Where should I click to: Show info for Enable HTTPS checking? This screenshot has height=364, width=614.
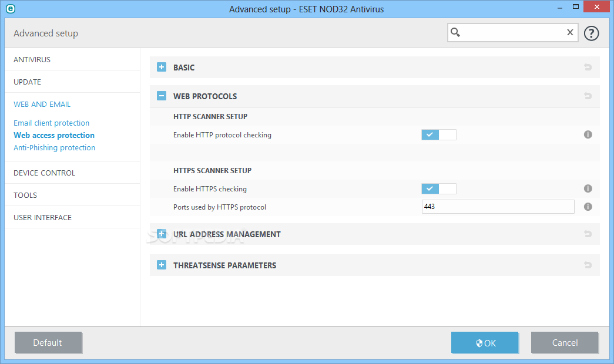[x=588, y=188]
